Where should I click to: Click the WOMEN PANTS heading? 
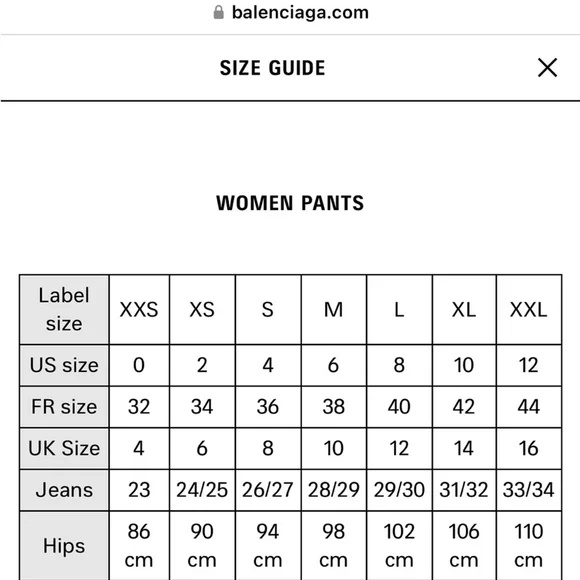(290, 203)
